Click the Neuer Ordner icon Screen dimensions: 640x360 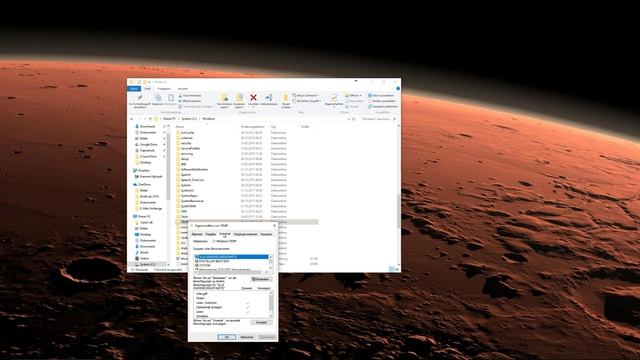coord(286,98)
